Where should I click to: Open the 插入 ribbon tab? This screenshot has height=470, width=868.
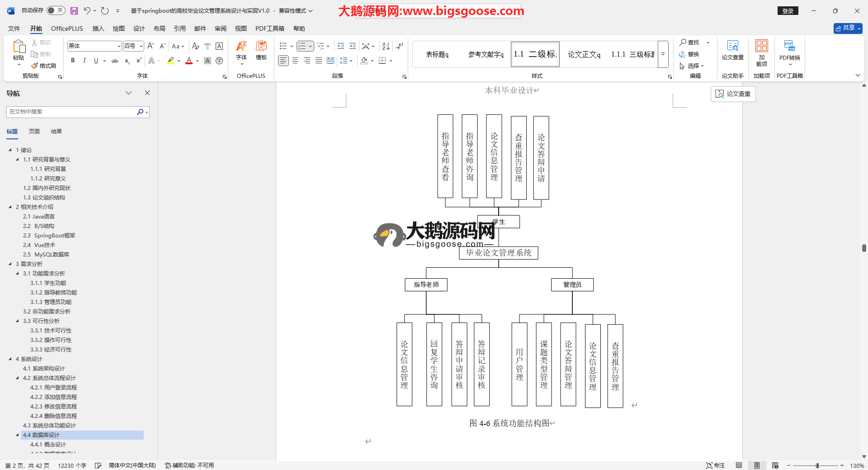98,28
